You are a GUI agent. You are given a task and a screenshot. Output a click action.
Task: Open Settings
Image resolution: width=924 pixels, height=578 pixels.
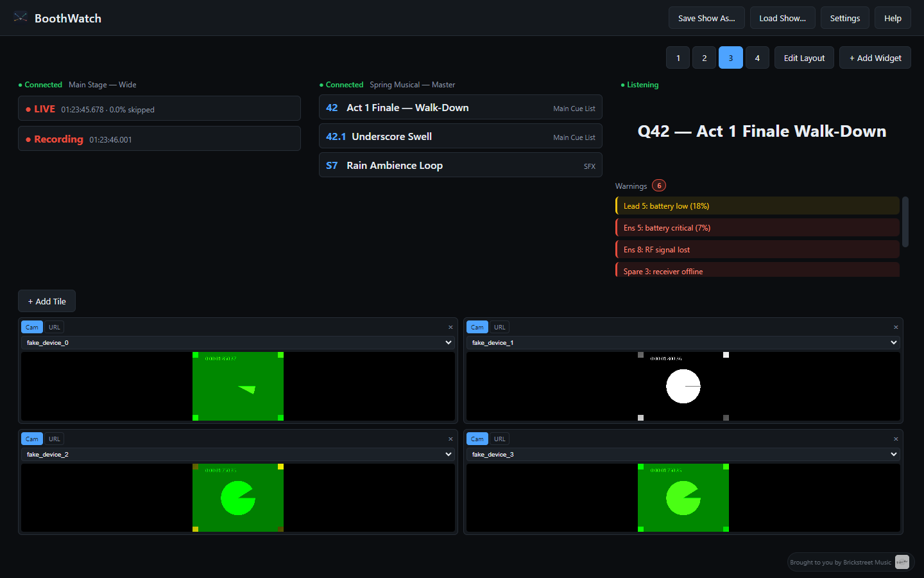pyautogui.click(x=845, y=18)
